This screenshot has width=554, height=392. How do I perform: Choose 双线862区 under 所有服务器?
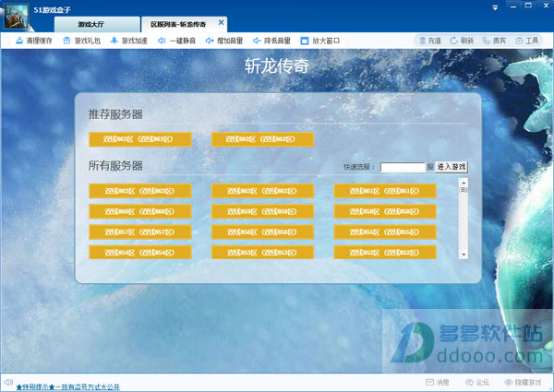[x=262, y=191]
